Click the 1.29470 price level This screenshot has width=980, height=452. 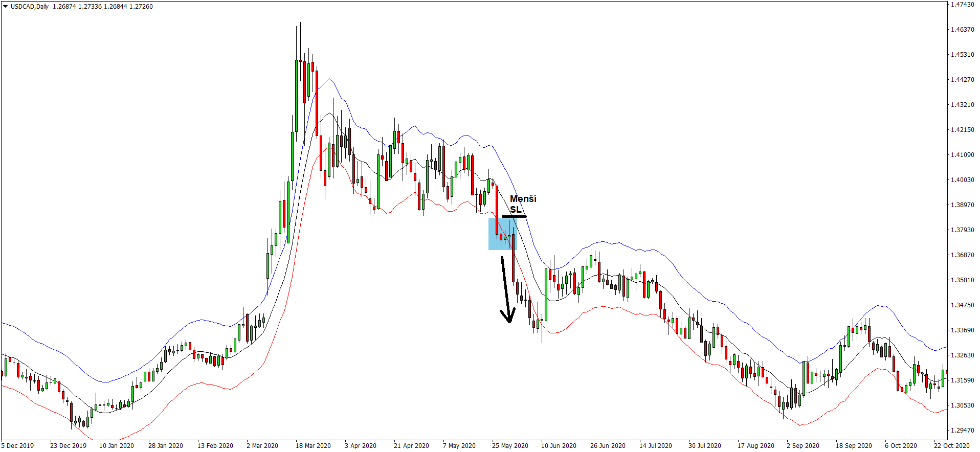[962, 431]
